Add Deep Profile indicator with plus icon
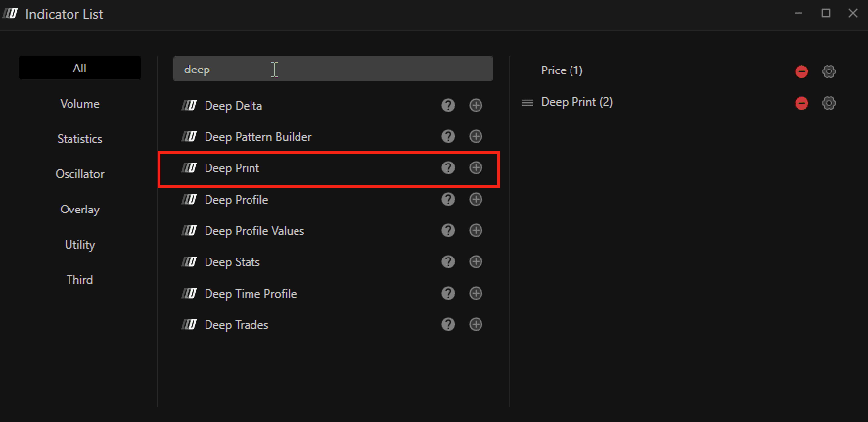Image resolution: width=868 pixels, height=422 pixels. click(475, 199)
